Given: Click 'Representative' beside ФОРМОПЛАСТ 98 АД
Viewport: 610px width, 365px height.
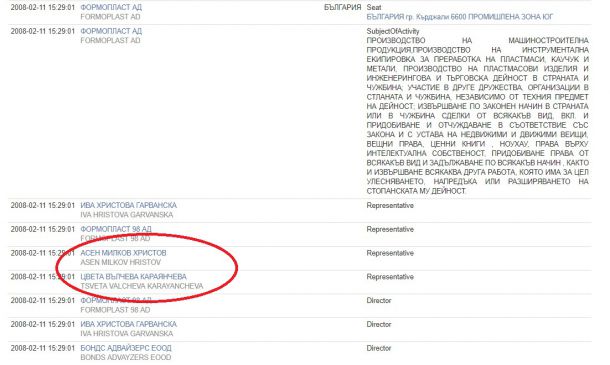Looking at the screenshot, I should 390,229.
